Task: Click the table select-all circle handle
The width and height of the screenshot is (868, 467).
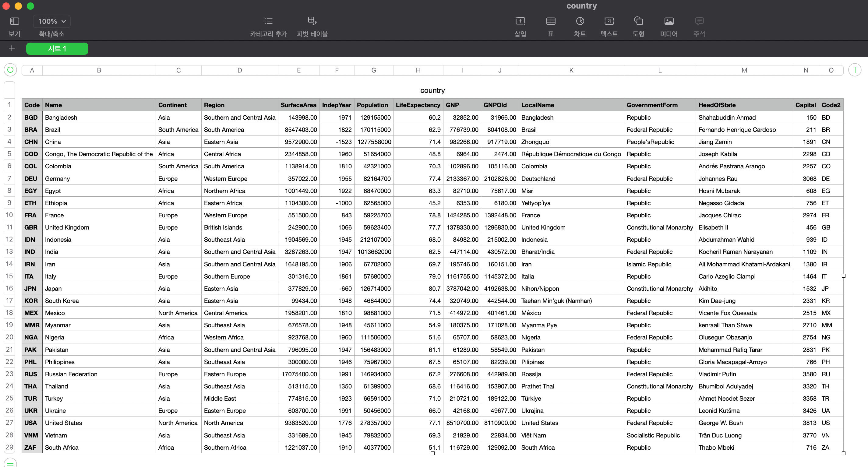Action: [x=10, y=70]
